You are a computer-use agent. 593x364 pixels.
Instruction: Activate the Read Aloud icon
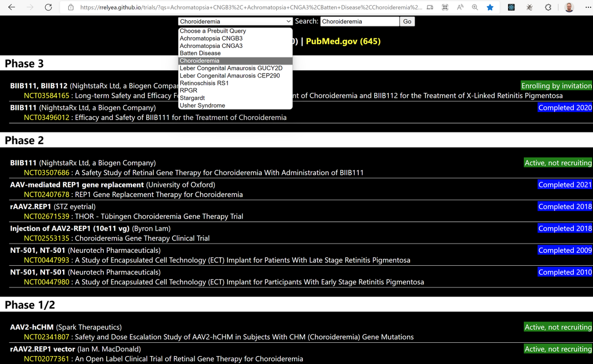point(460,7)
